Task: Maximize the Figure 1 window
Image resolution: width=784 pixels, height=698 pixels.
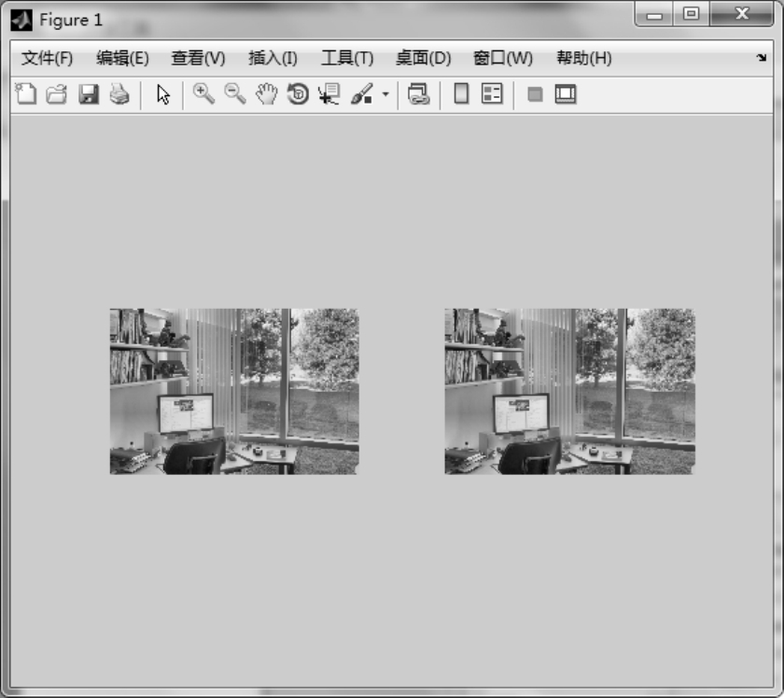Action: tap(691, 14)
